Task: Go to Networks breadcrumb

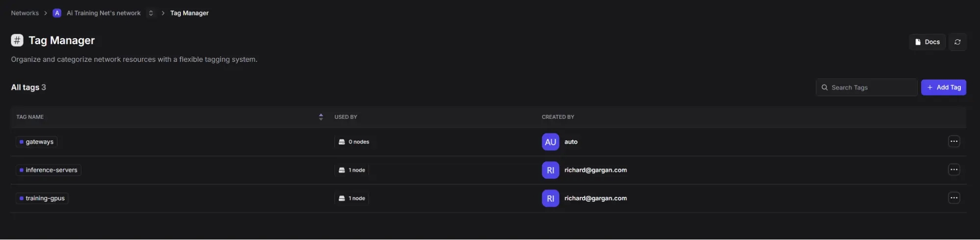Action: pos(25,13)
